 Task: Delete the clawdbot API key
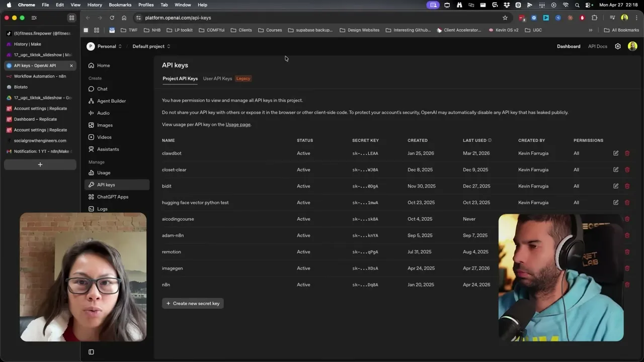click(x=627, y=153)
